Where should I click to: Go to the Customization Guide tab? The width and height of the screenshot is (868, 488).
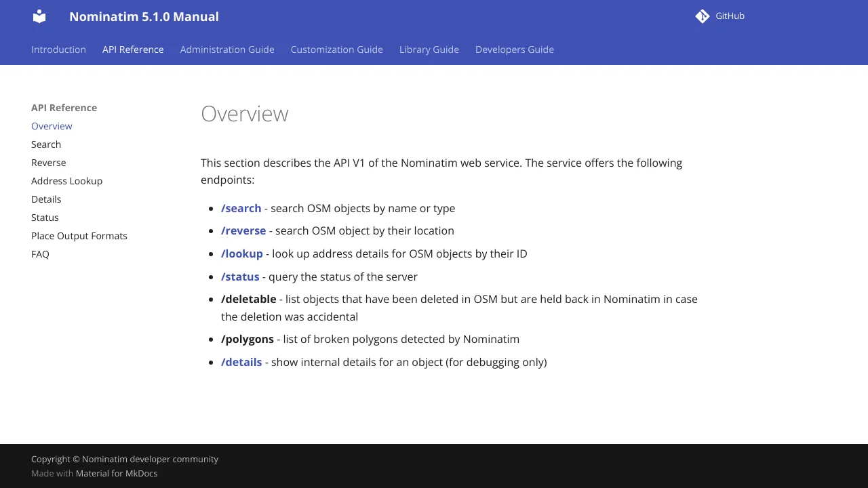[337, 49]
